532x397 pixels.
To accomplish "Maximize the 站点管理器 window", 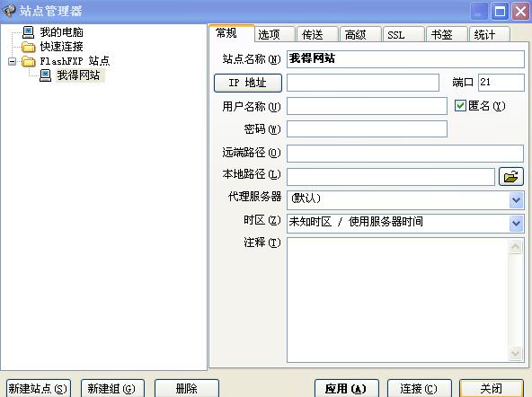I will [499, 12].
